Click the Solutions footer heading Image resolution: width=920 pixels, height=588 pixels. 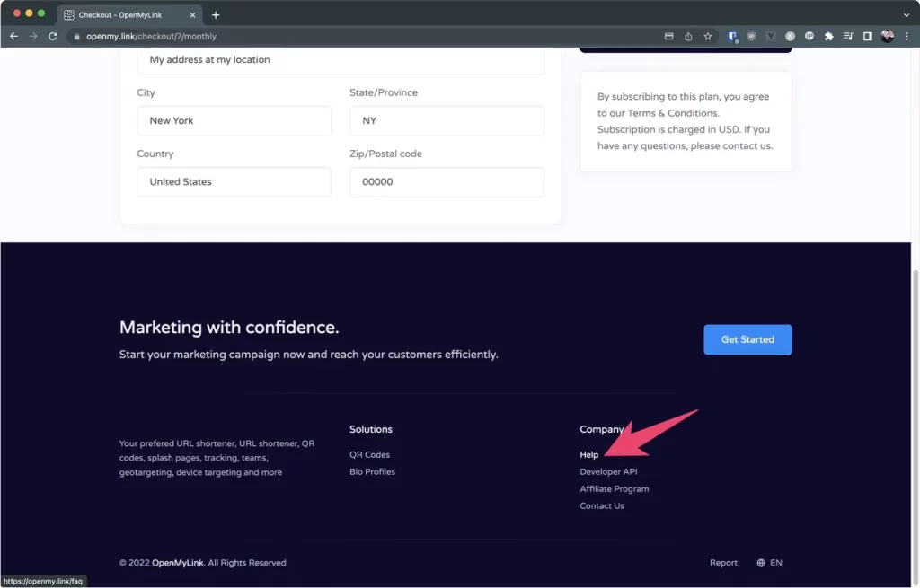point(371,429)
